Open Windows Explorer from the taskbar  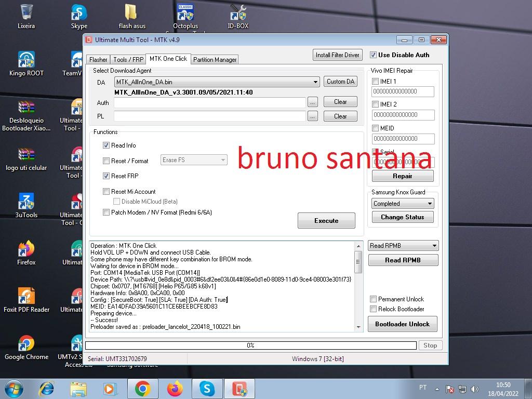click(x=78, y=389)
